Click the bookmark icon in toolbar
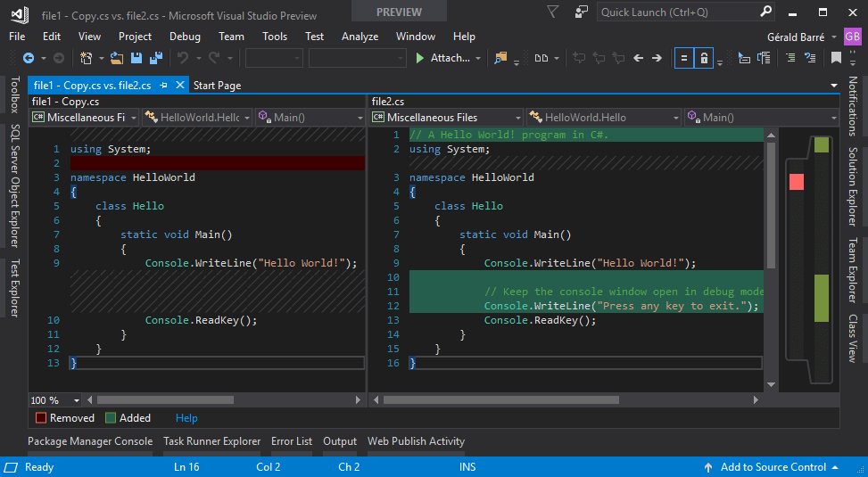Image resolution: width=868 pixels, height=477 pixels. (x=836, y=58)
